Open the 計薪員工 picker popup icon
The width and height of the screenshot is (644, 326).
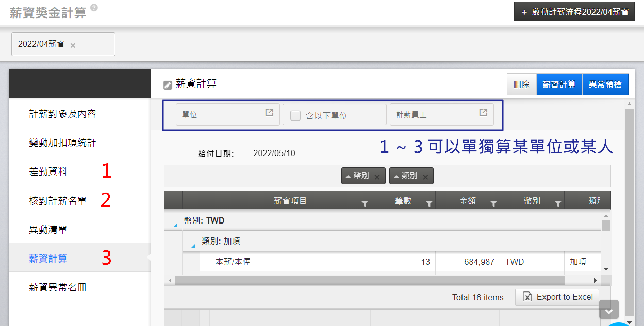tap(483, 113)
